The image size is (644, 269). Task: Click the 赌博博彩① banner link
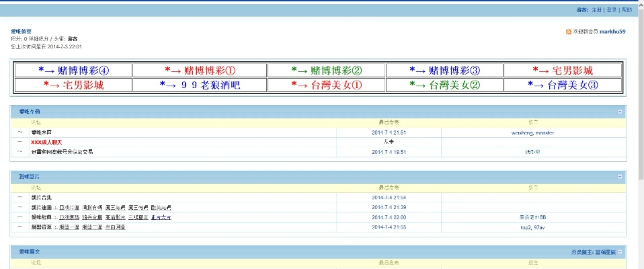point(200,71)
